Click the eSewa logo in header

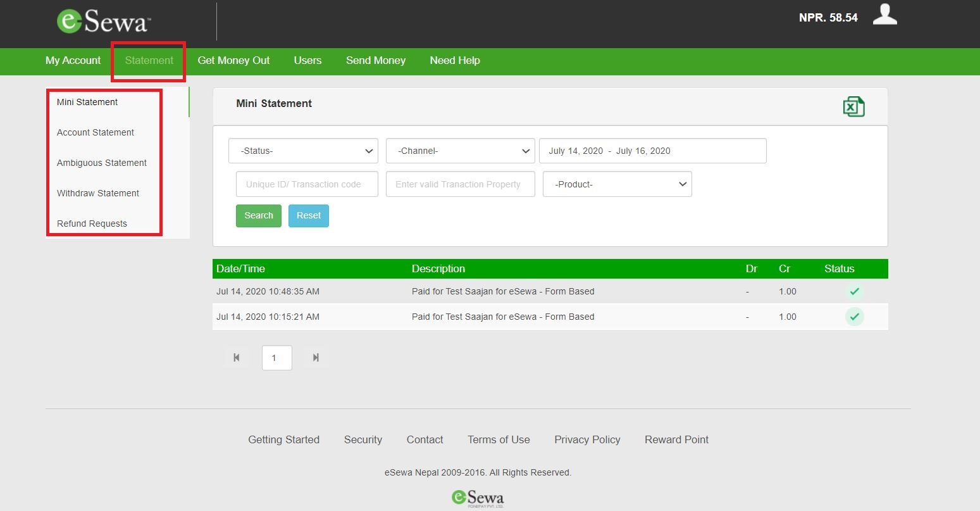click(x=103, y=21)
